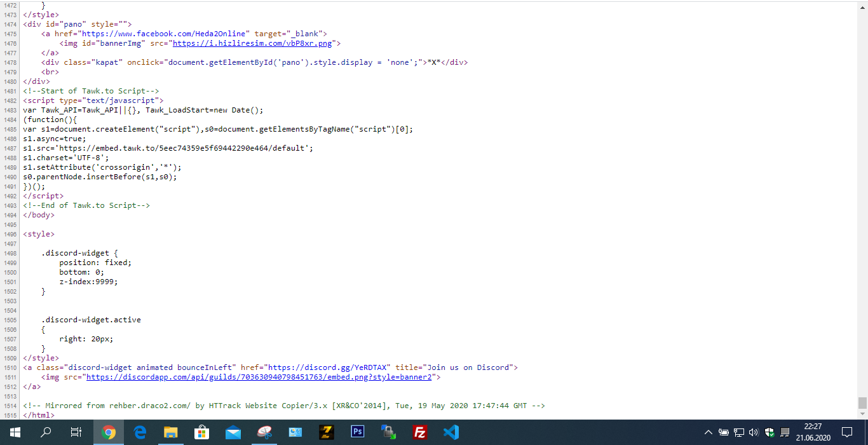868x445 pixels.
Task: Open Task View in taskbar
Action: tap(76, 432)
